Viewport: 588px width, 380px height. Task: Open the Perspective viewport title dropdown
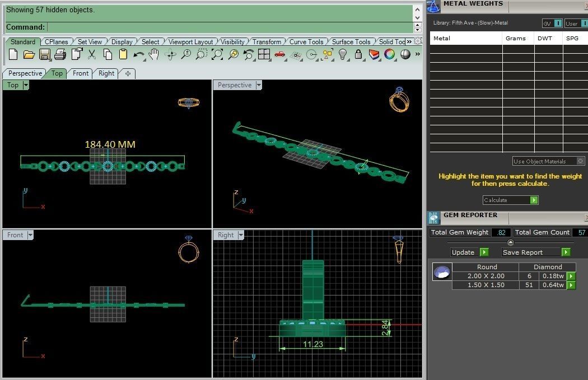[x=259, y=85]
